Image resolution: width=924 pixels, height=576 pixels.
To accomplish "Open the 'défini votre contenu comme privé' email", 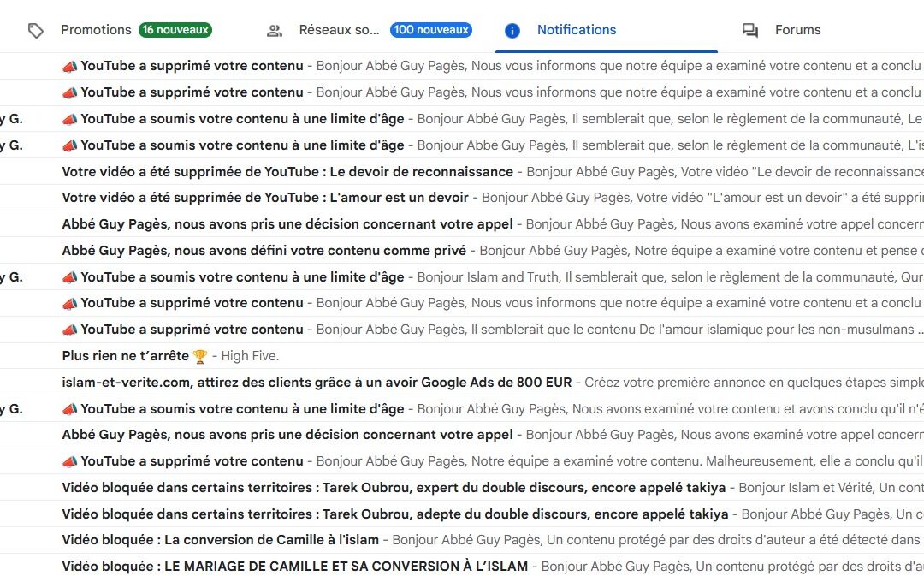I will (x=462, y=251).
